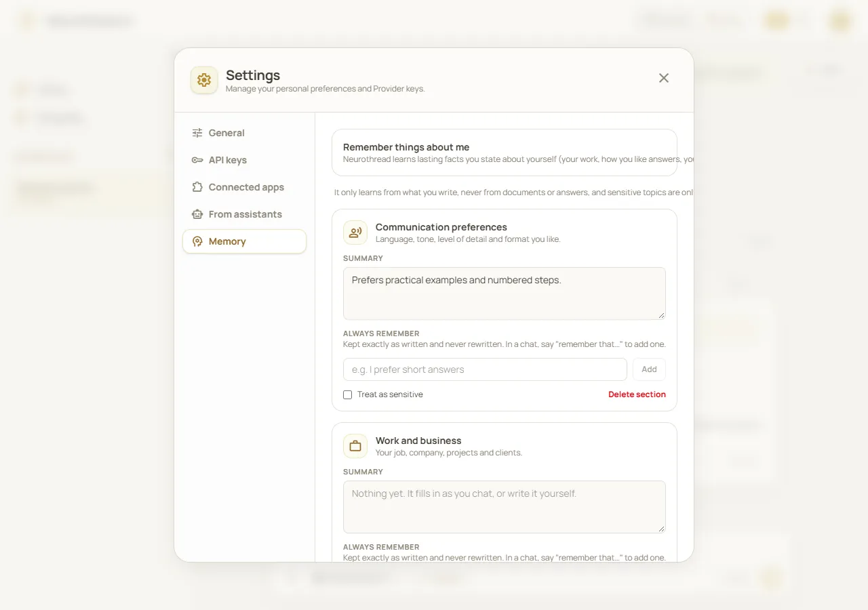The width and height of the screenshot is (868, 610).
Task: Click the Connected apps puzzle icon
Action: pos(197,187)
